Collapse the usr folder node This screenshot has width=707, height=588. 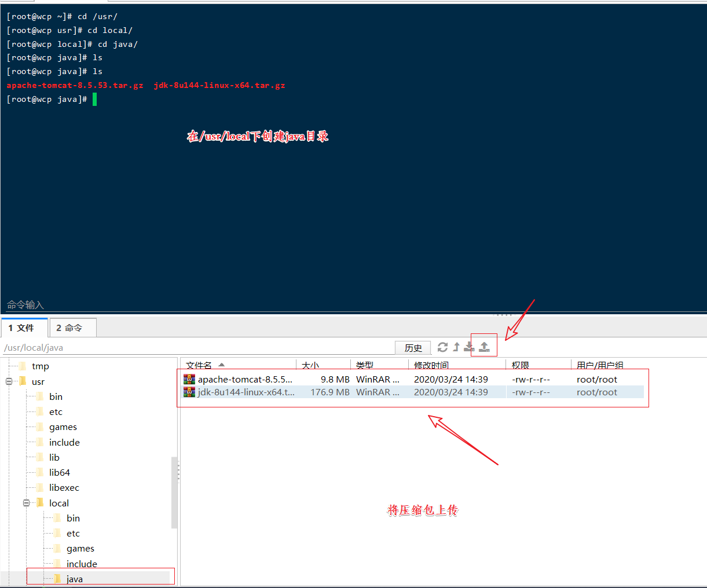point(9,381)
